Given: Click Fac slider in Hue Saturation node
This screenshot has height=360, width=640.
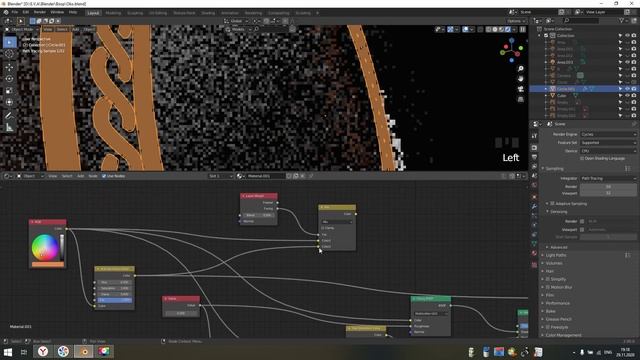Looking at the screenshot, I should [x=115, y=300].
